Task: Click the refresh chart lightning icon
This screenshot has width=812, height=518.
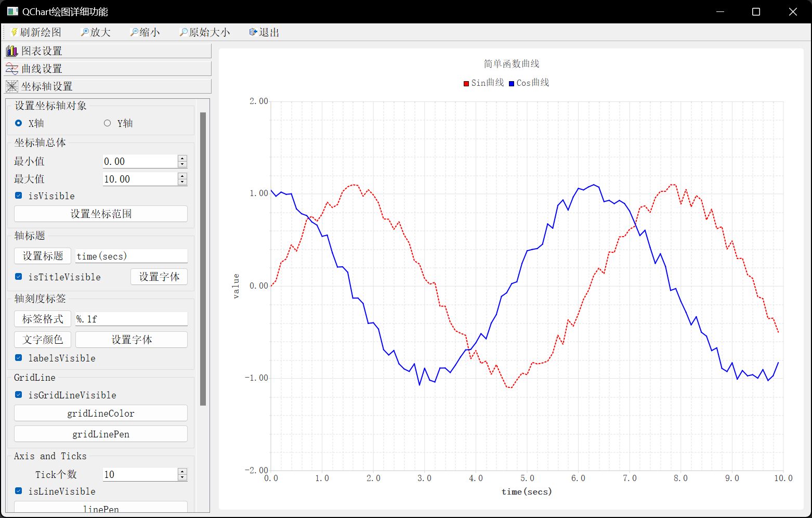Action: coord(15,32)
